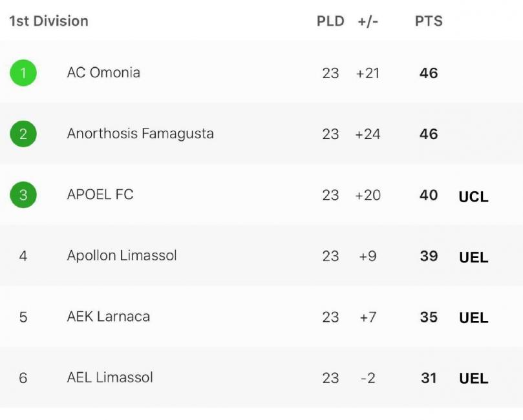The height and width of the screenshot is (420, 523).
Task: Click the green position 3 badge
Action: click(x=23, y=194)
